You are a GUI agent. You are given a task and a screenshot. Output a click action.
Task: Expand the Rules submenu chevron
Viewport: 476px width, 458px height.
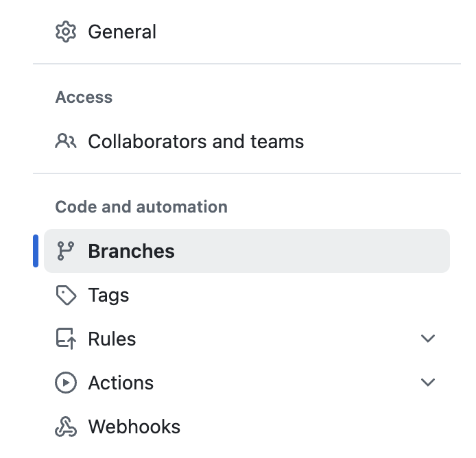tap(428, 339)
